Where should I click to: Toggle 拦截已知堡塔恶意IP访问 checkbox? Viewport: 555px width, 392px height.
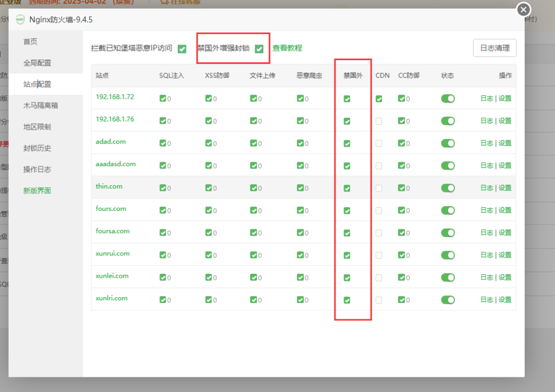tap(182, 49)
